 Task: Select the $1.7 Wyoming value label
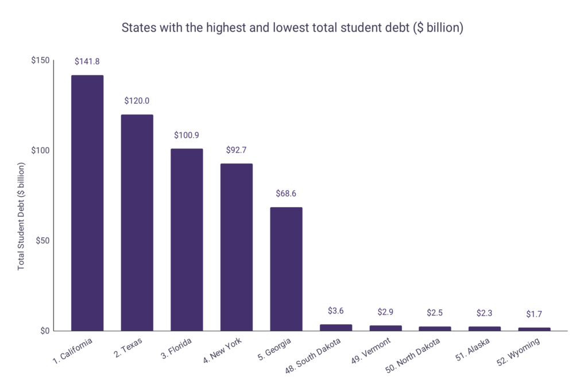(534, 314)
